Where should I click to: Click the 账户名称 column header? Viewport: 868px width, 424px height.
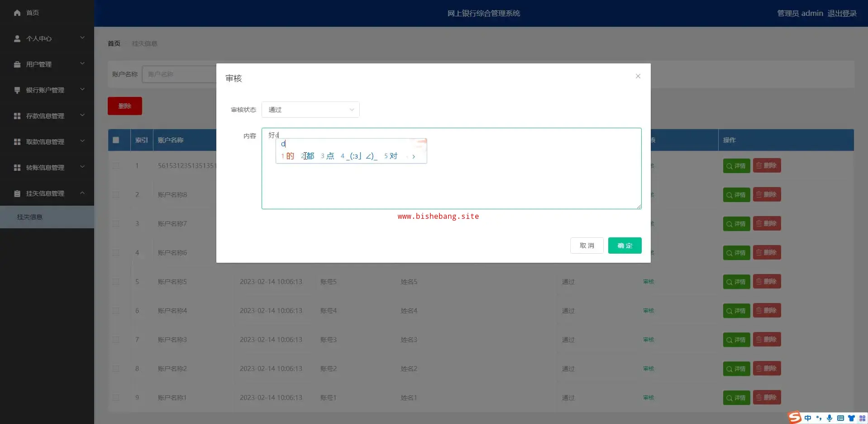click(x=171, y=140)
